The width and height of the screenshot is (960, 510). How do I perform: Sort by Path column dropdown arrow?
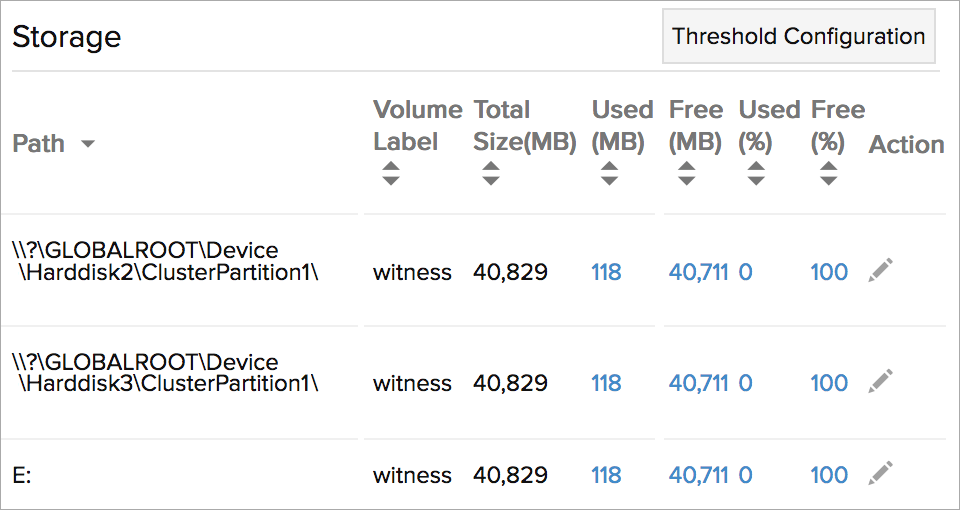88,144
